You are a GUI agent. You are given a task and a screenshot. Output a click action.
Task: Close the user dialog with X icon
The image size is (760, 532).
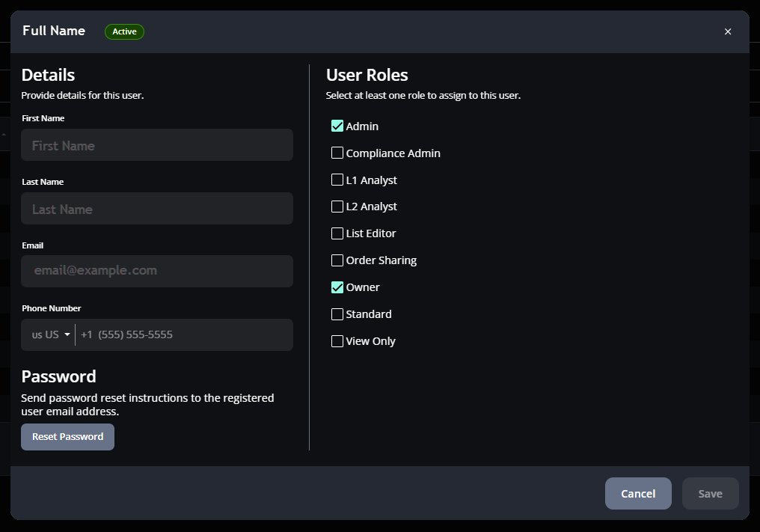pyautogui.click(x=728, y=31)
